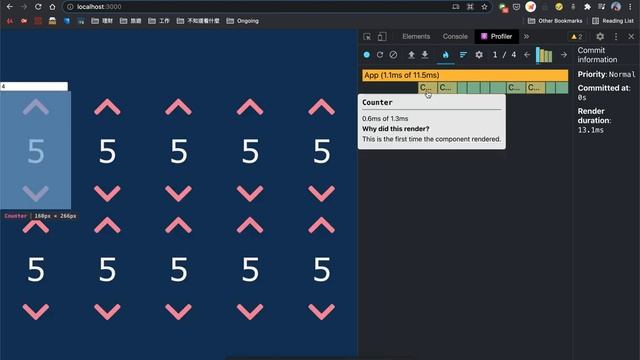Activate the inspect element picker

(x=367, y=37)
